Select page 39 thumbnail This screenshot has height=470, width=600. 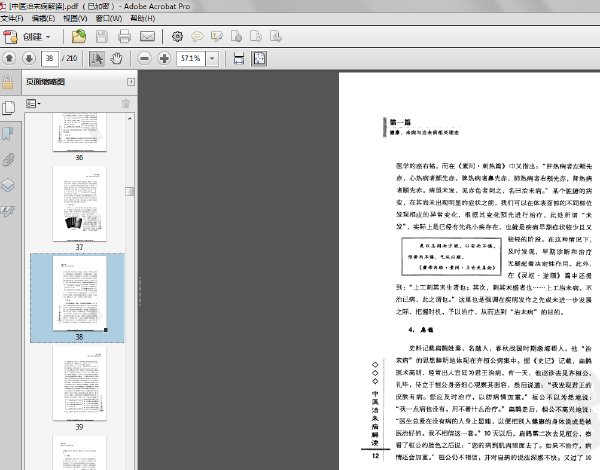pos(80,383)
